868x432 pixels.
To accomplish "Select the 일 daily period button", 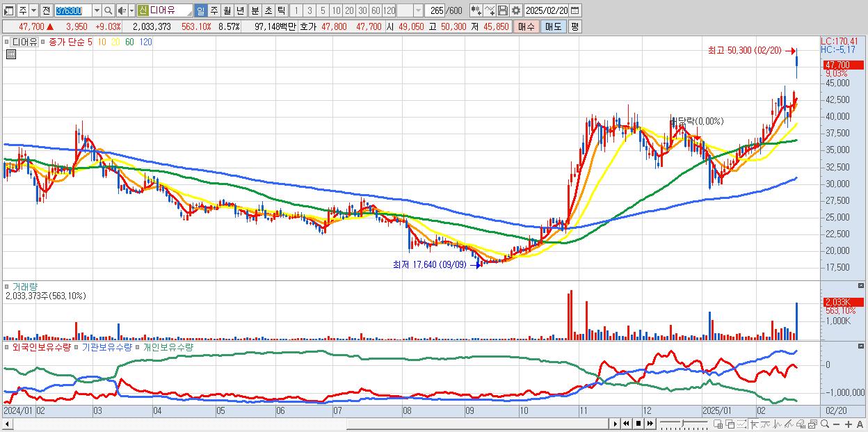I will click(x=200, y=10).
